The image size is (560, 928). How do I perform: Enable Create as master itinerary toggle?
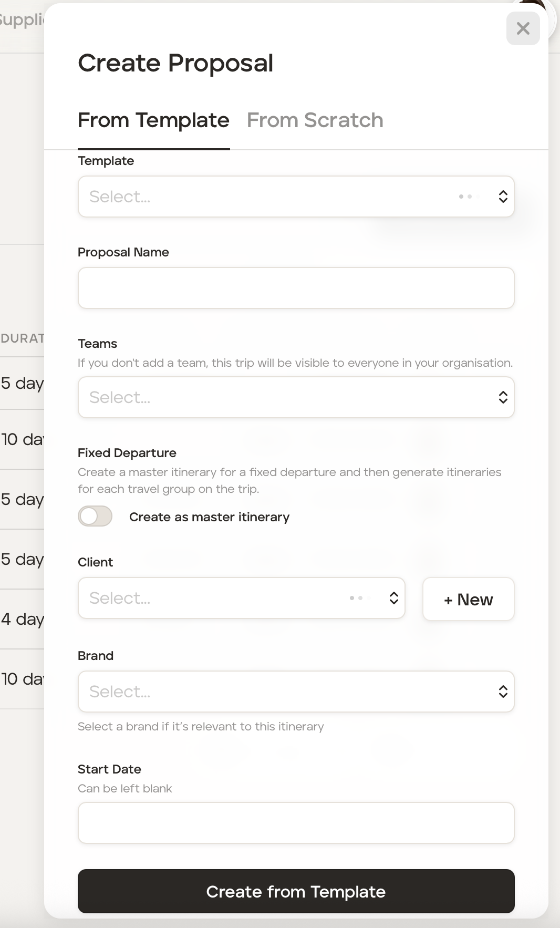click(x=95, y=516)
